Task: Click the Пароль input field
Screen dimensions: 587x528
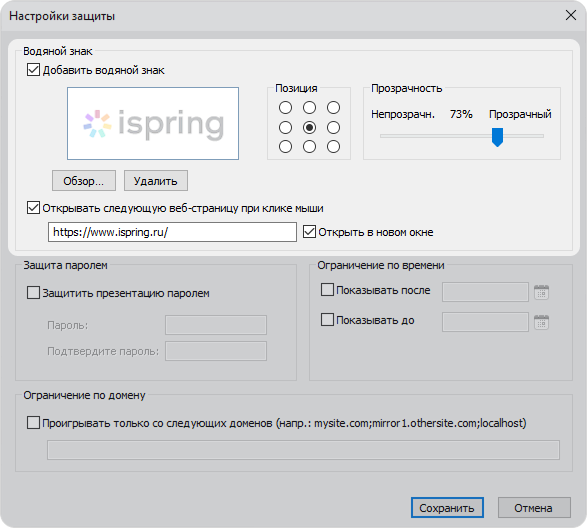Action: click(216, 325)
